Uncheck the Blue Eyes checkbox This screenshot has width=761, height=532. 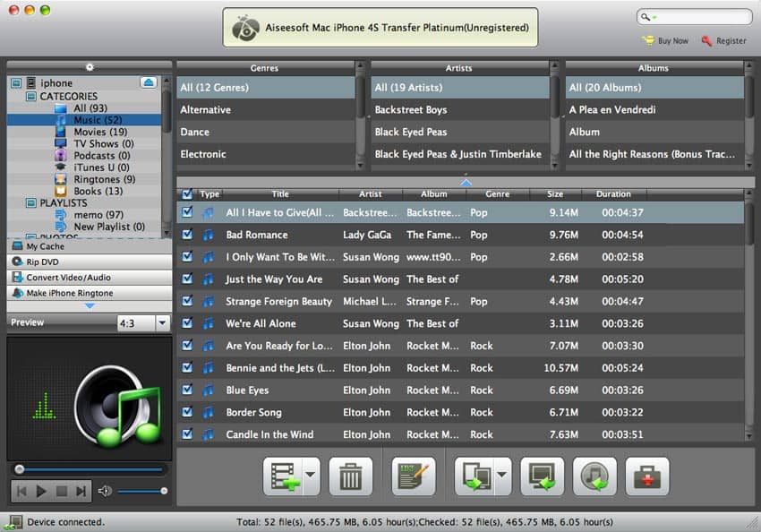[x=187, y=390]
